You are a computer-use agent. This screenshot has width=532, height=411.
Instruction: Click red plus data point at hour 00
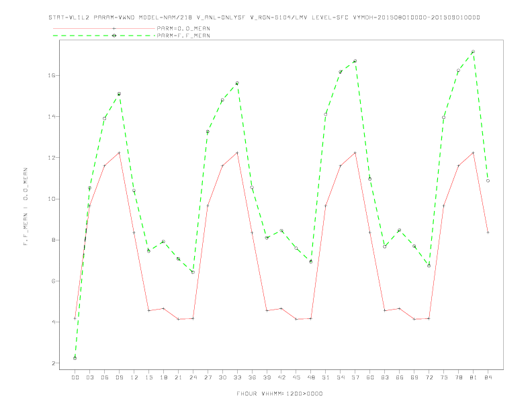pyautogui.click(x=75, y=318)
